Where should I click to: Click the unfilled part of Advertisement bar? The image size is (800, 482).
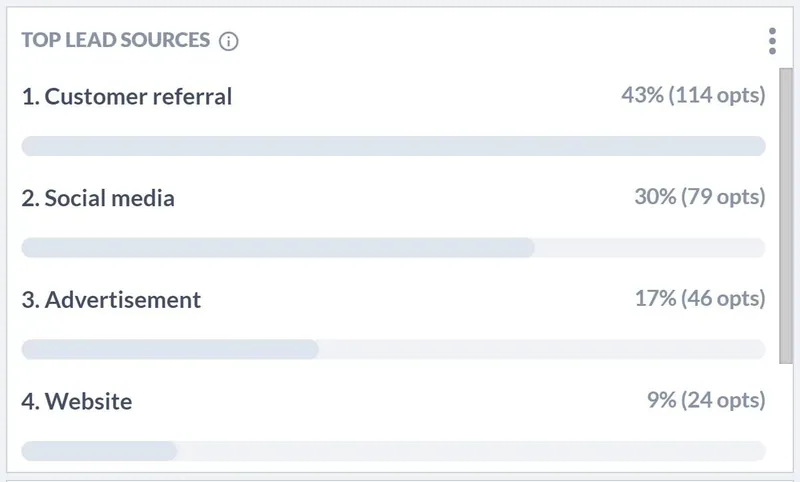click(542, 349)
